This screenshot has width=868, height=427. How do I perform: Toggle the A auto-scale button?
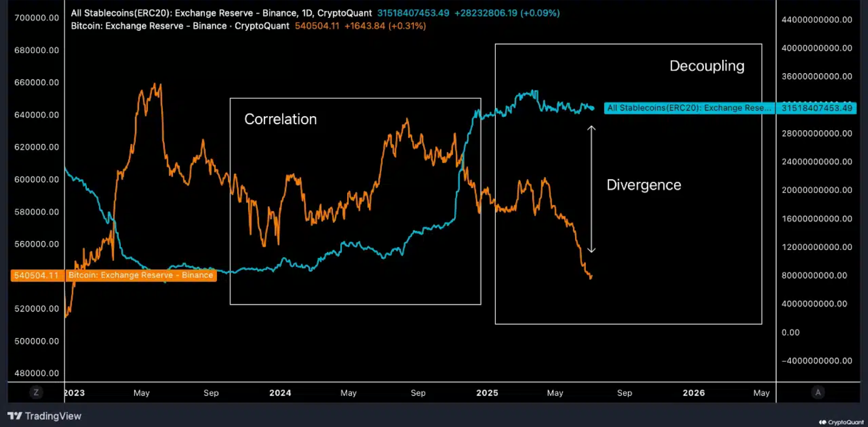pos(818,392)
